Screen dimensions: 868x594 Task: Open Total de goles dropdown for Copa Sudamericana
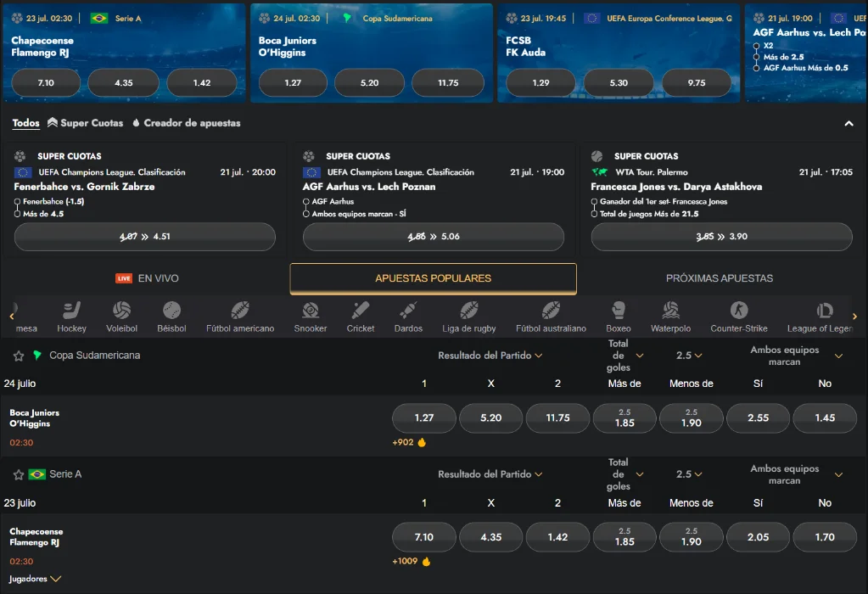[x=625, y=356]
